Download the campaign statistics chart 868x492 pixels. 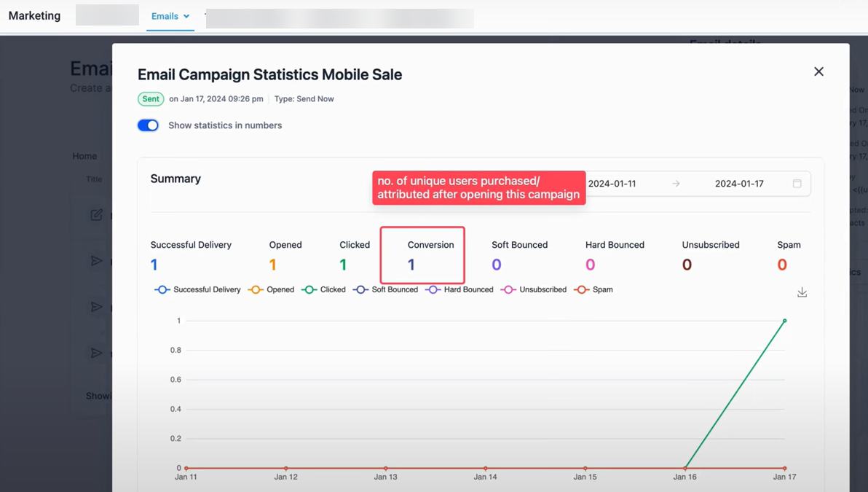click(802, 292)
